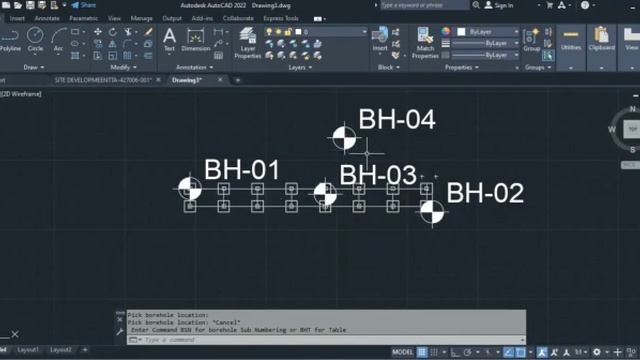Click the search magnifier icon
Image resolution: width=640 pixels, height=360 pixels.
476,5
